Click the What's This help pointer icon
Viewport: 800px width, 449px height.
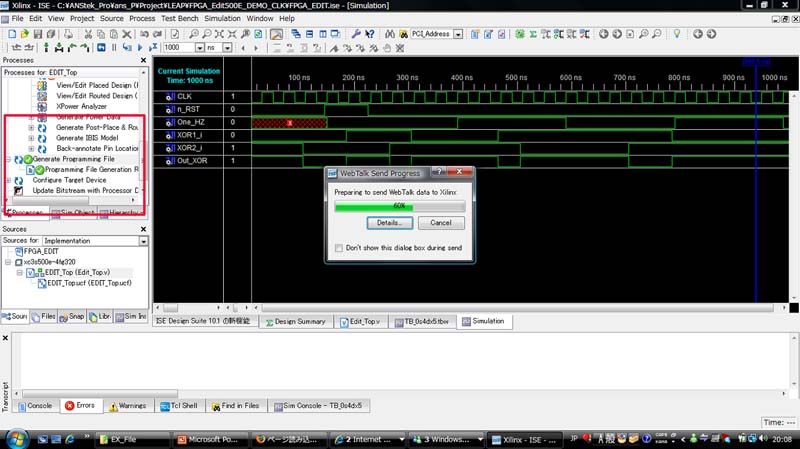[369, 34]
